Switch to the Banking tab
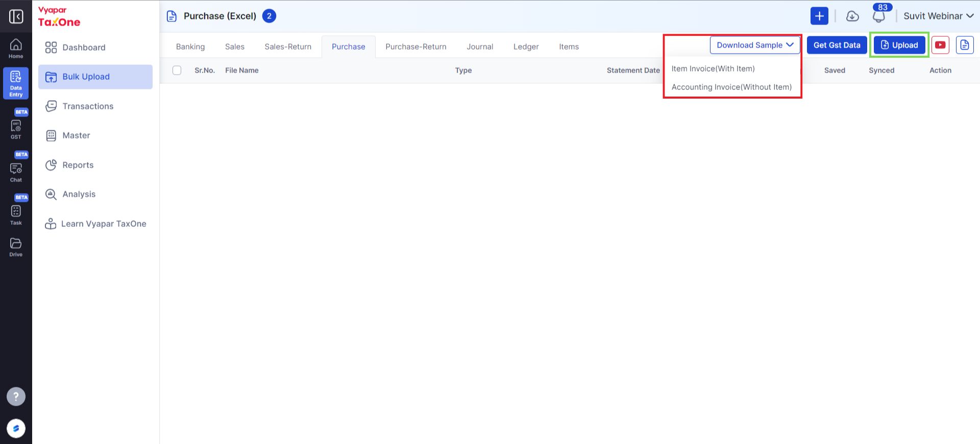The image size is (980, 444). point(190,46)
